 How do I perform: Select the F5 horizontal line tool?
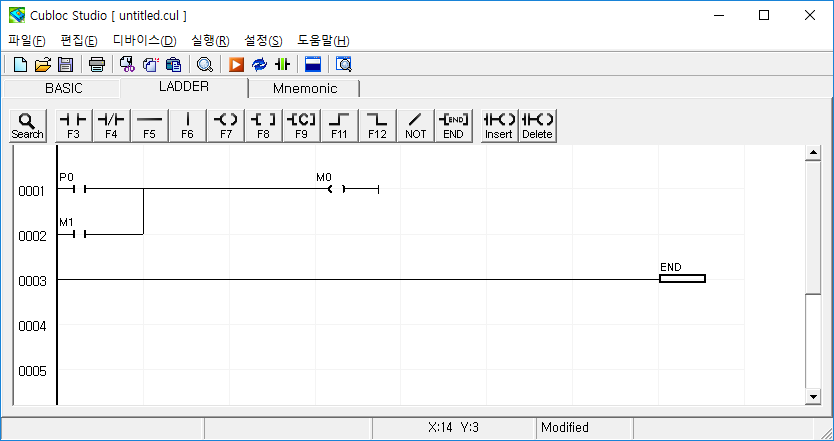pyautogui.click(x=149, y=125)
